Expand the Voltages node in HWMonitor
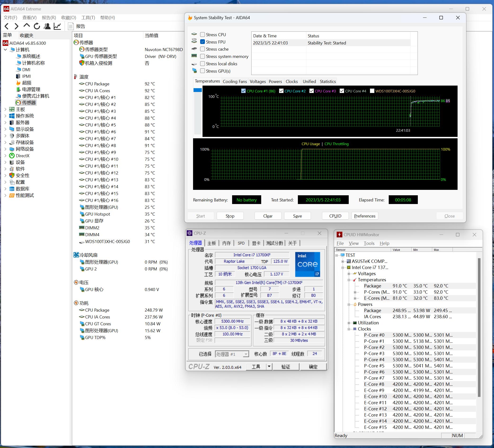 click(349, 274)
